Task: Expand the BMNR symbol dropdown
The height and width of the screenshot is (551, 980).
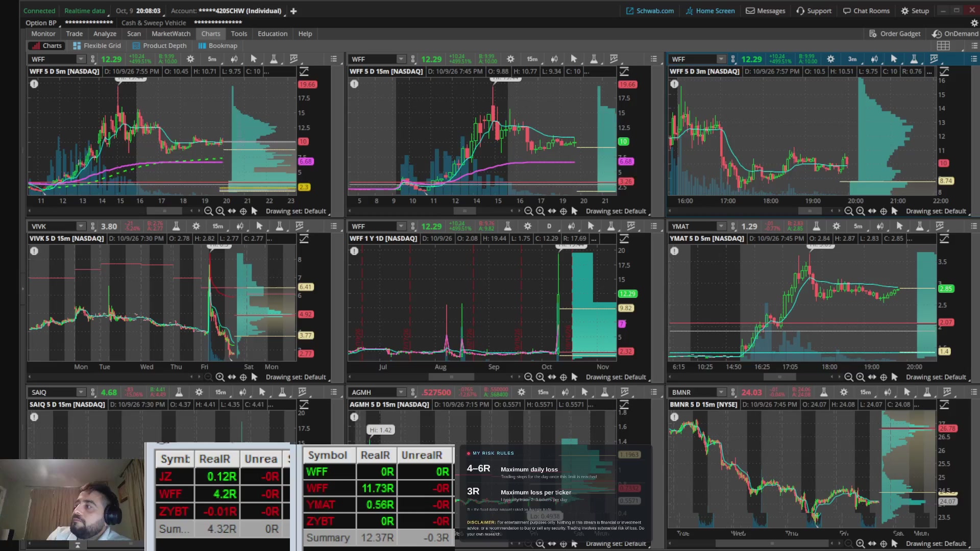Action: pyautogui.click(x=721, y=392)
